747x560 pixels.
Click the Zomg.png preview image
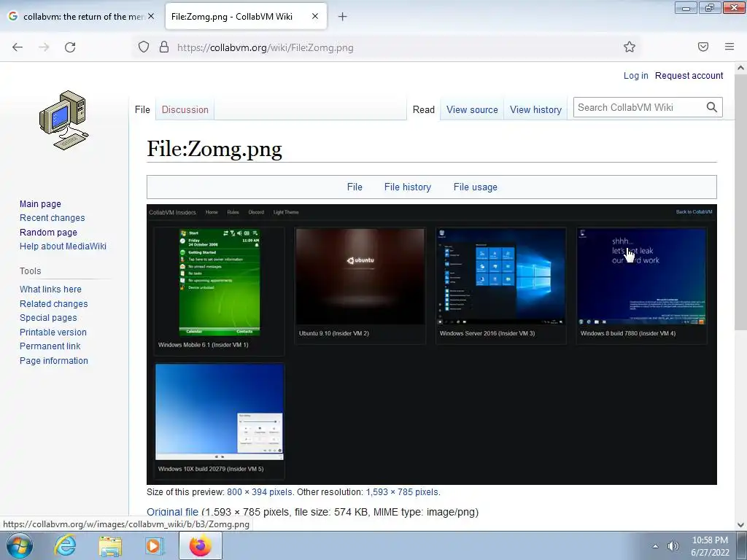pyautogui.click(x=432, y=344)
